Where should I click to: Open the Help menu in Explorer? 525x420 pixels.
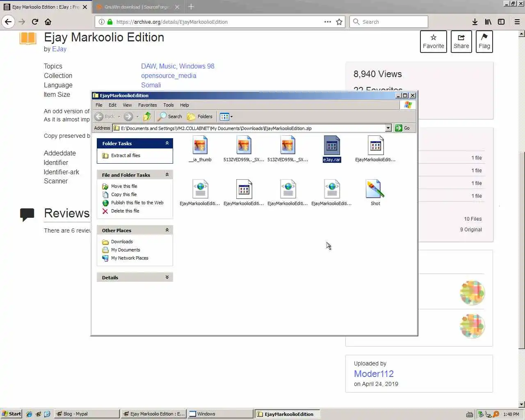click(185, 105)
